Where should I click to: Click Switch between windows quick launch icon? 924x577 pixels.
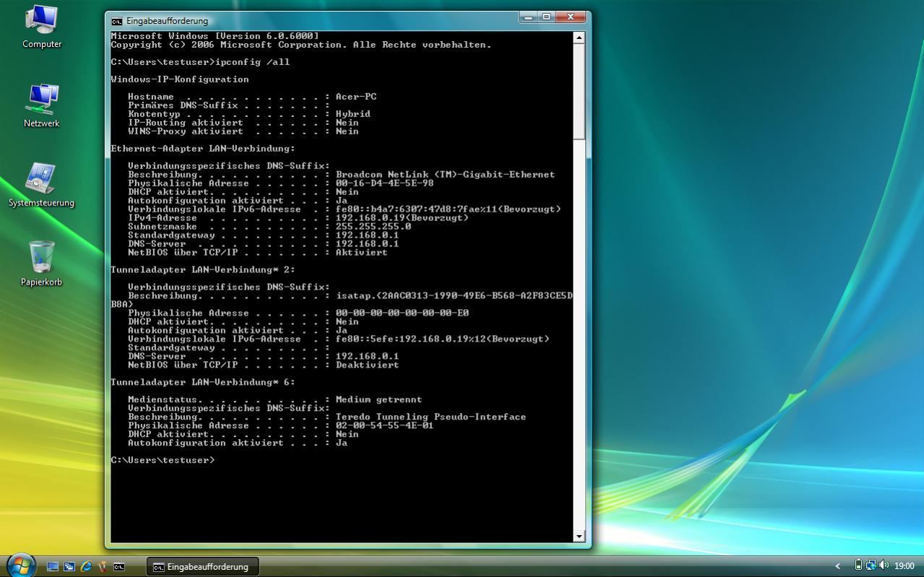[69, 567]
